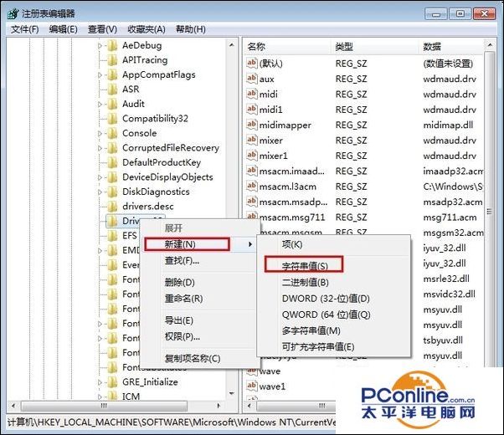504x435 pixels.
Task: Expand the AppCompatFlags tree node
Action: pyautogui.click(x=100, y=75)
